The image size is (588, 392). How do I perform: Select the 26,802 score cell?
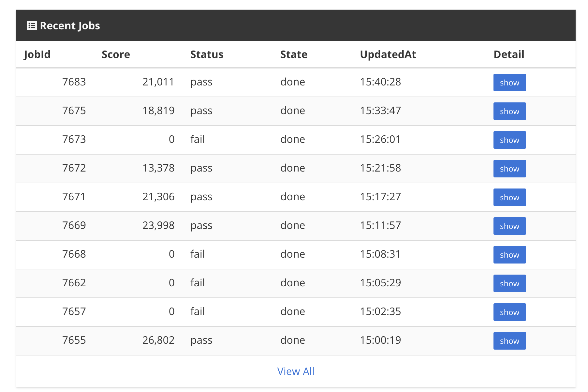click(158, 340)
